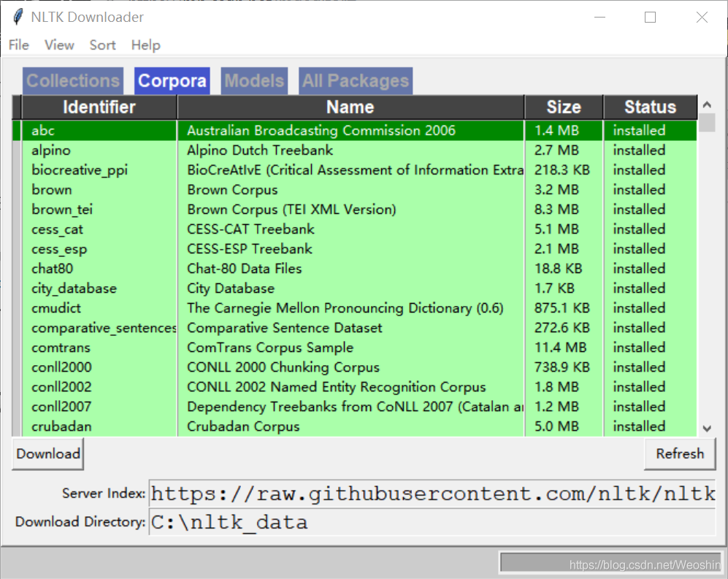Select the chat80 identifier
The height and width of the screenshot is (579, 728).
point(52,269)
